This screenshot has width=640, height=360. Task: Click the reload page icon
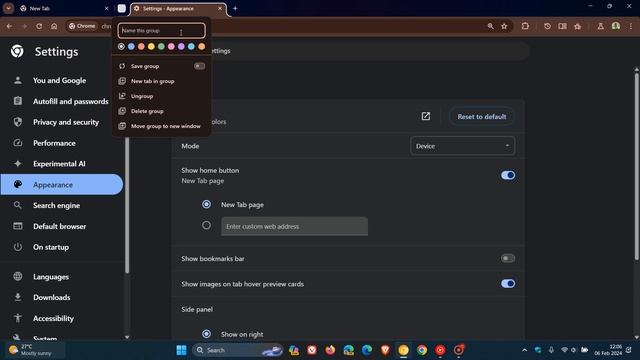39,26
